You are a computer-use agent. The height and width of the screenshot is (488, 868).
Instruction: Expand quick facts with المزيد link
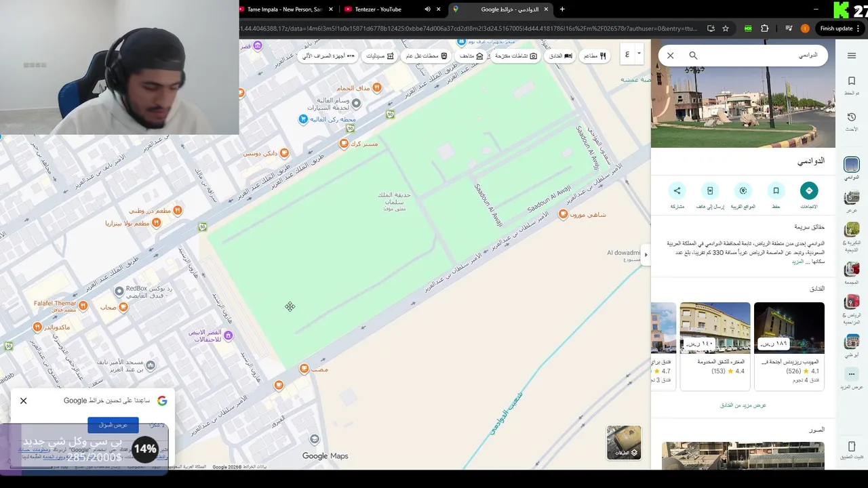(797, 262)
